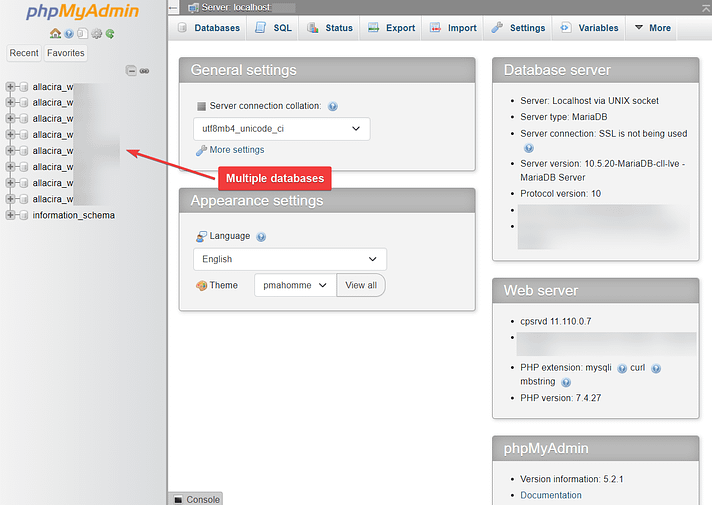Screen dimensions: 712x505
Task: Open the Documentation link under phpMyAdmin
Action: pos(551,495)
